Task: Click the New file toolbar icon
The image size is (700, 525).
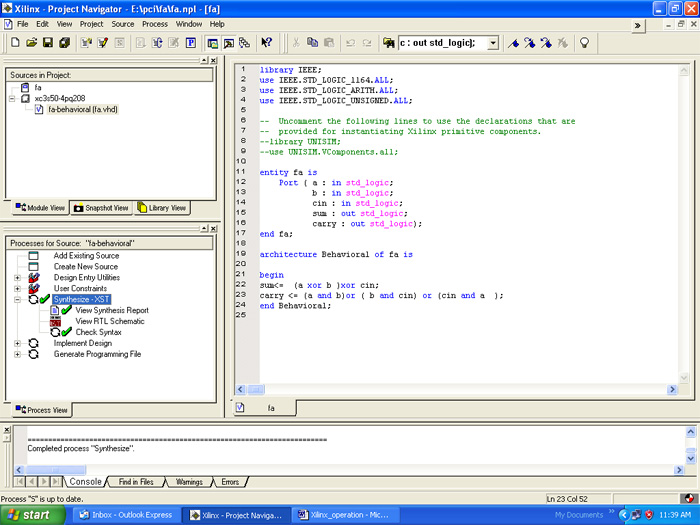Action: [15, 43]
